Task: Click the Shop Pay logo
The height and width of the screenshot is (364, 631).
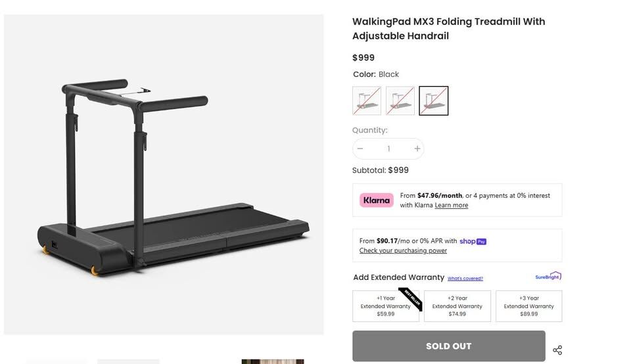Action: click(473, 241)
